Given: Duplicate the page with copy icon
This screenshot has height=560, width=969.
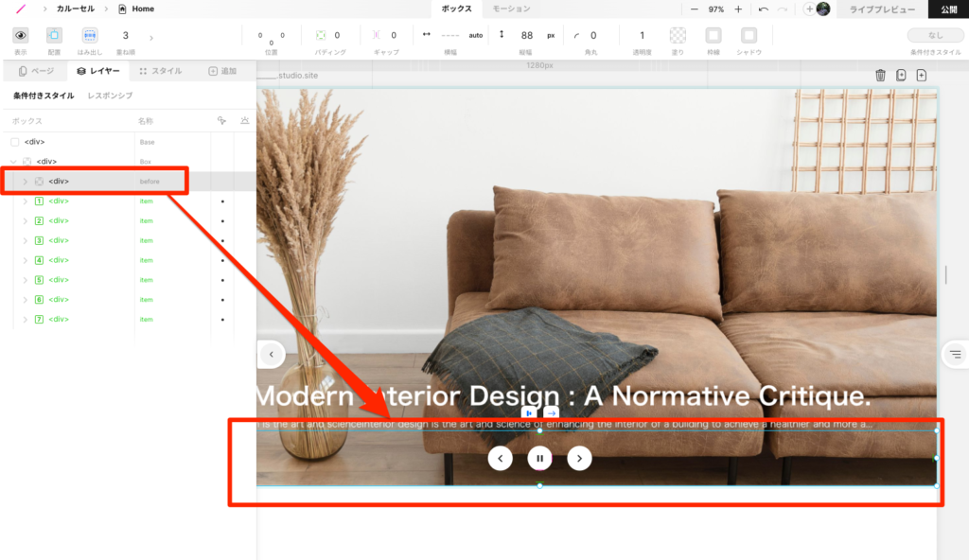Looking at the screenshot, I should [901, 76].
